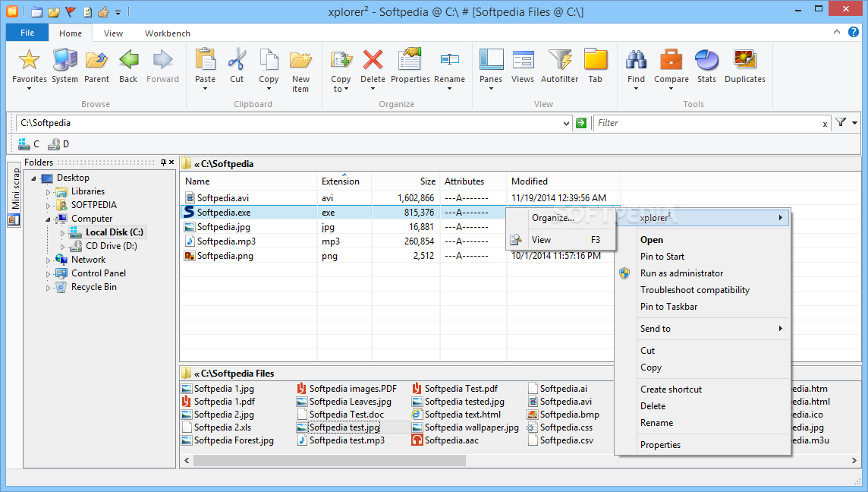Viewport: 868px width, 492px height.
Task: Close the Folders panel
Action: (x=171, y=162)
